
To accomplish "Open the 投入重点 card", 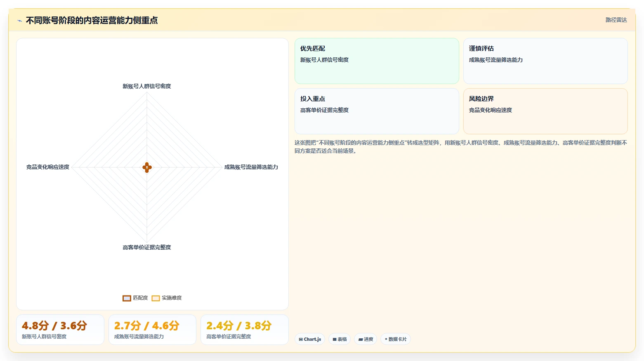I will tap(377, 111).
